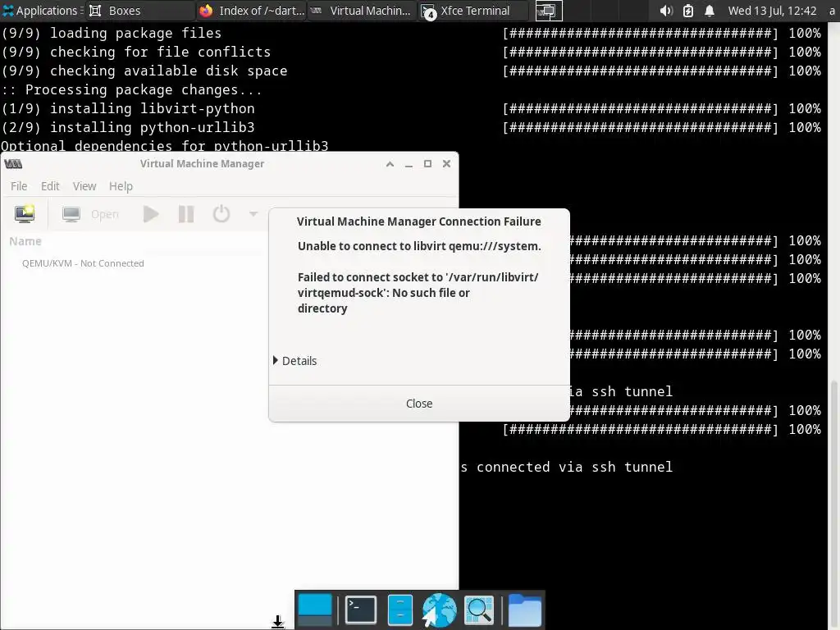The image size is (840, 630).
Task: Click terminal line checking for file conflicts
Action: 136,52
